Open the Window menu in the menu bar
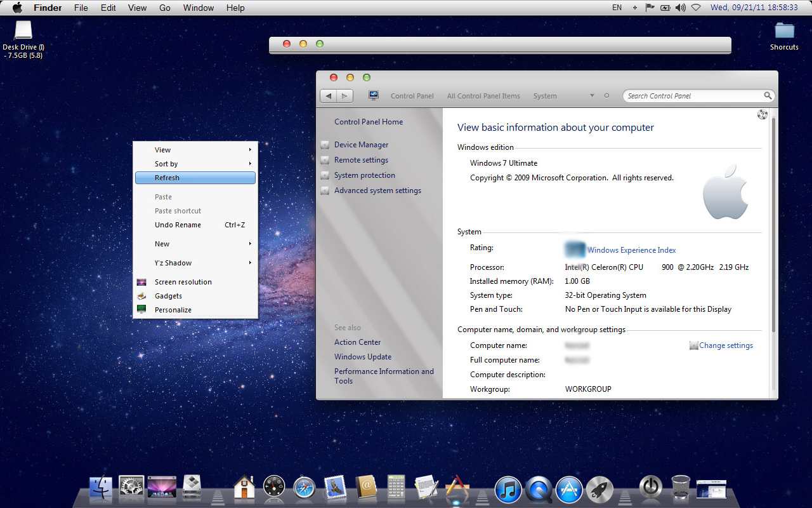 [x=199, y=8]
